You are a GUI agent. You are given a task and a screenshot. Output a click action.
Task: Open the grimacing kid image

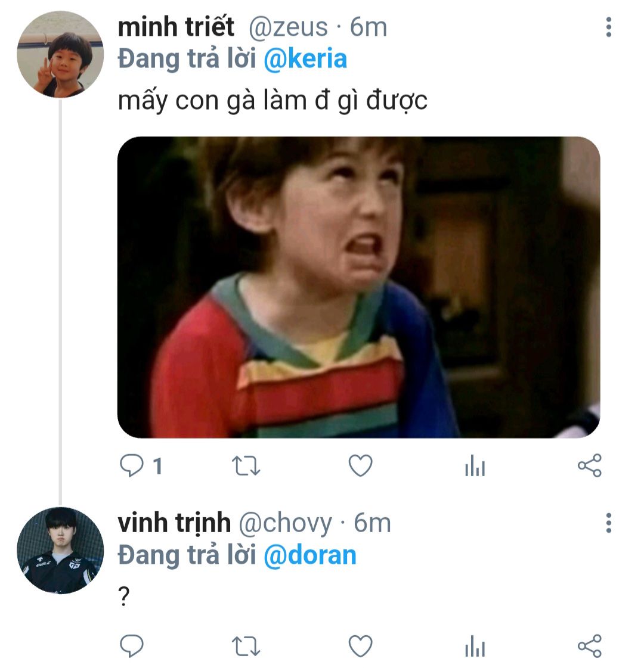point(358,287)
